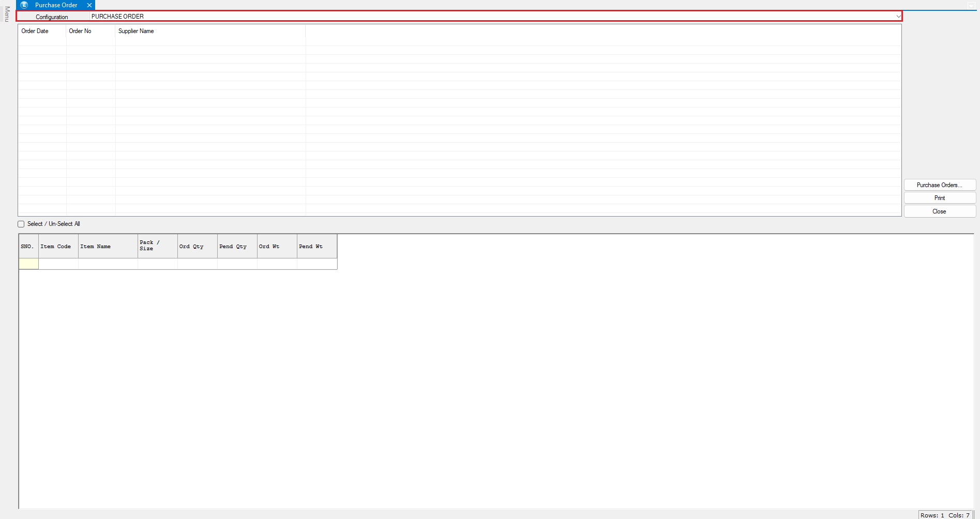Click the Close button in right panel

[x=939, y=211]
